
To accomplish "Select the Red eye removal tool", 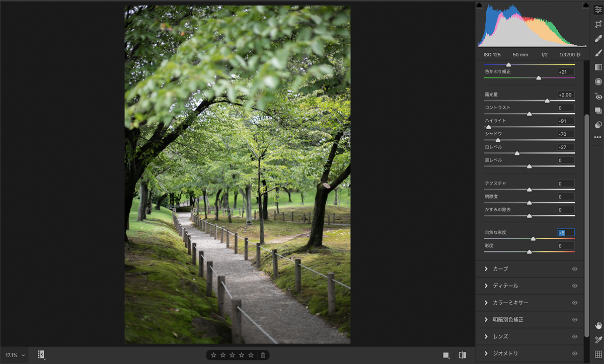I will (x=598, y=96).
